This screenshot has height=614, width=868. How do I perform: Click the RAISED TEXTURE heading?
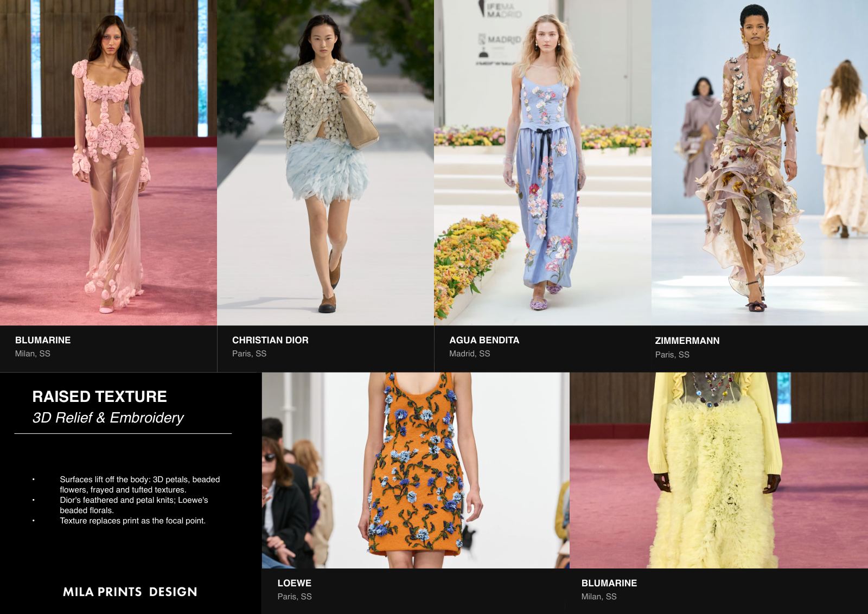click(x=99, y=396)
